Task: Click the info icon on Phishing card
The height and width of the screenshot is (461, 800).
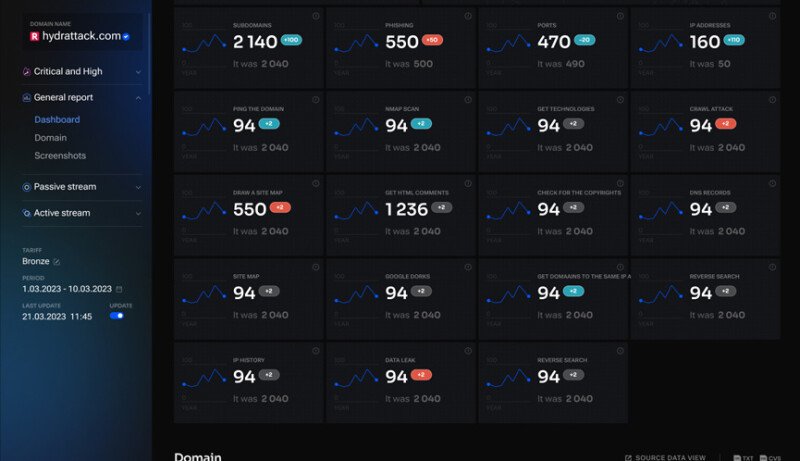Action: pyautogui.click(x=467, y=16)
